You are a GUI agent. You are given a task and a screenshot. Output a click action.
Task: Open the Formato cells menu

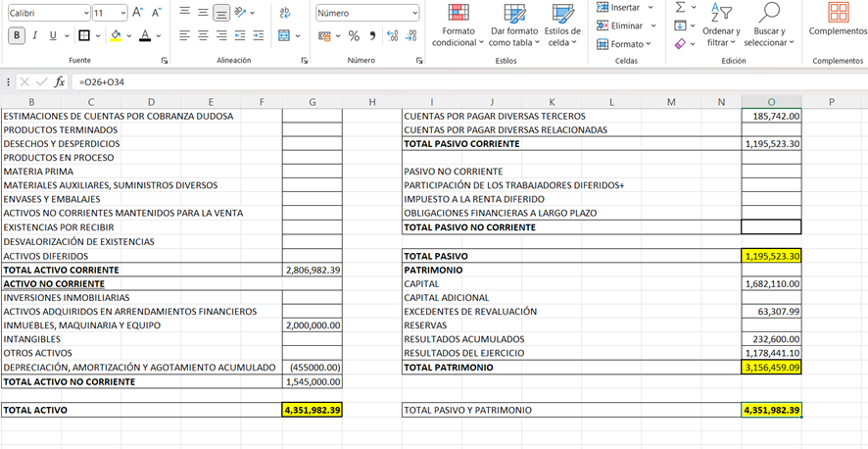[x=624, y=44]
